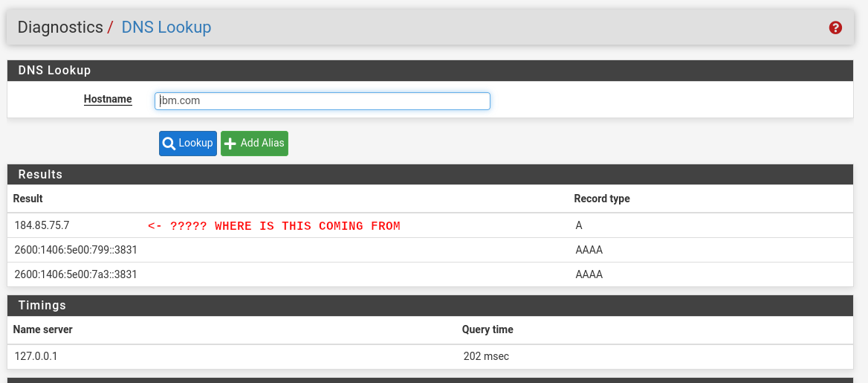Select the 2600:1406:5e00:799::3831 IPv6 result
Screen dimensions: 868x383
tap(76, 250)
